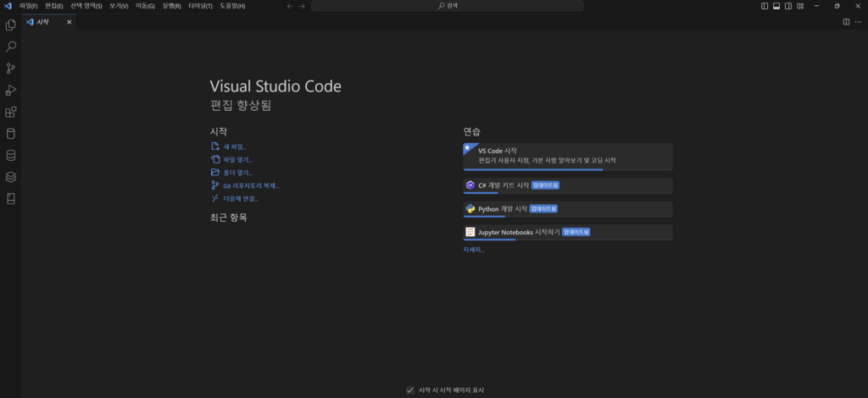Open the 이동(G) menu
Image resolution: width=868 pixels, height=398 pixels.
coord(146,6)
